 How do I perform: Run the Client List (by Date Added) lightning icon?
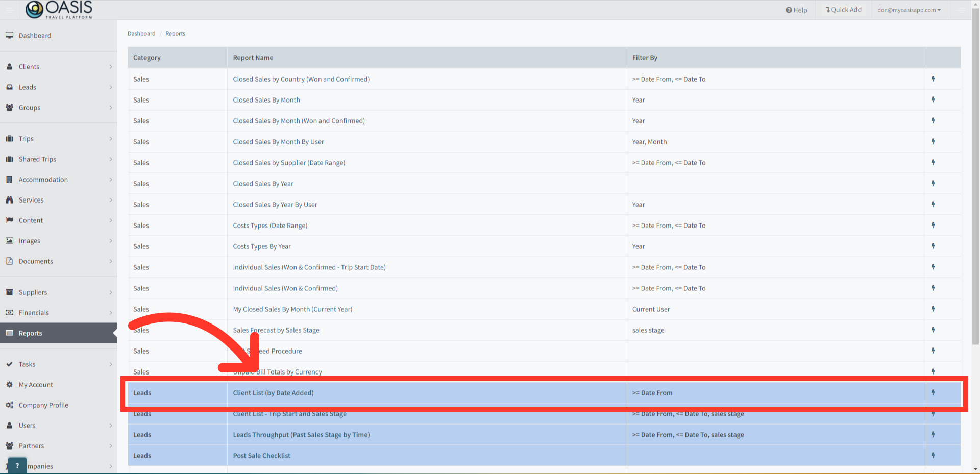click(x=933, y=393)
